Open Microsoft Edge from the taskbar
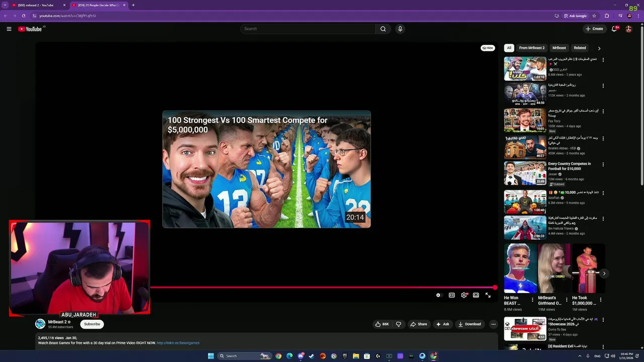644x362 pixels. click(289, 356)
